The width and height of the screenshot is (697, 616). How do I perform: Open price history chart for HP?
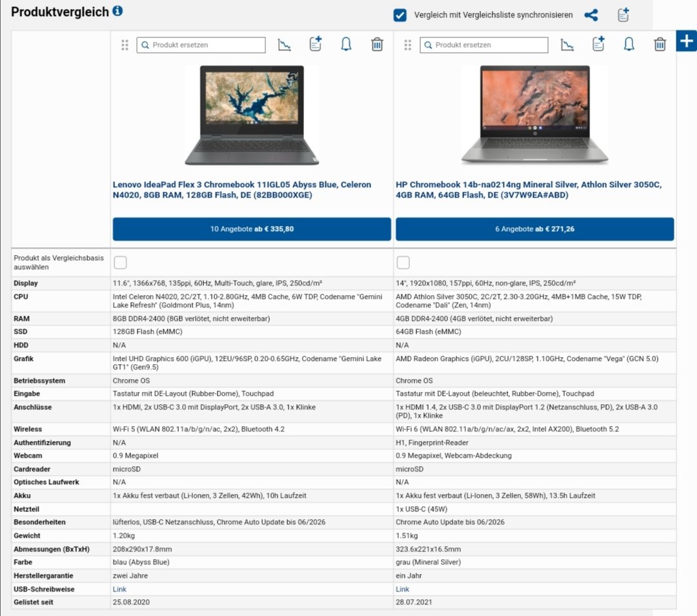(567, 45)
